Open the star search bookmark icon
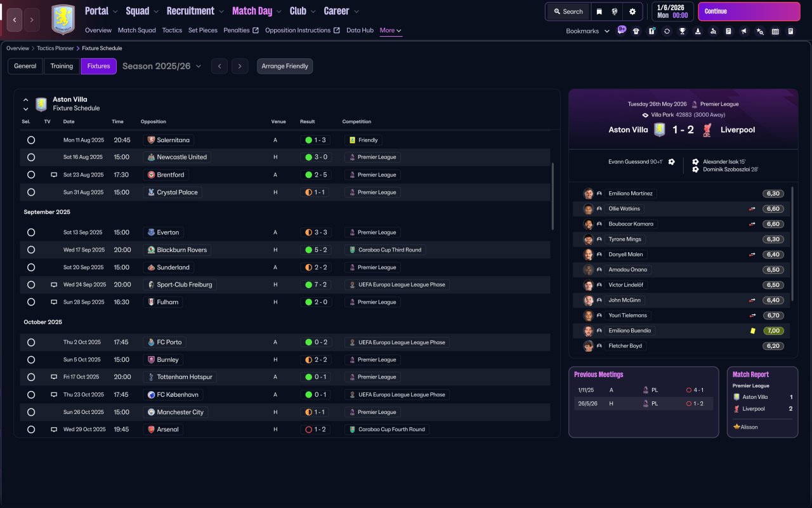Viewport: 812px width, 508px height. click(x=760, y=30)
